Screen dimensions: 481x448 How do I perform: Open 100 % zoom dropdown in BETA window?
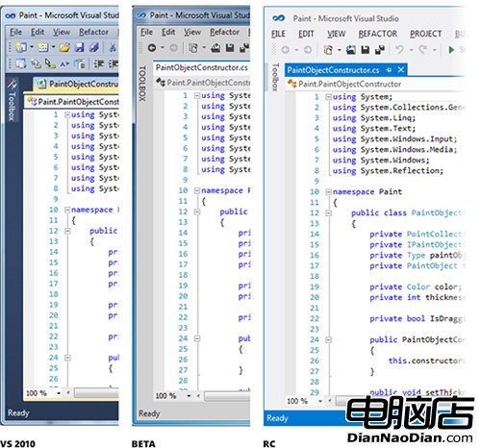pyautogui.click(x=189, y=396)
